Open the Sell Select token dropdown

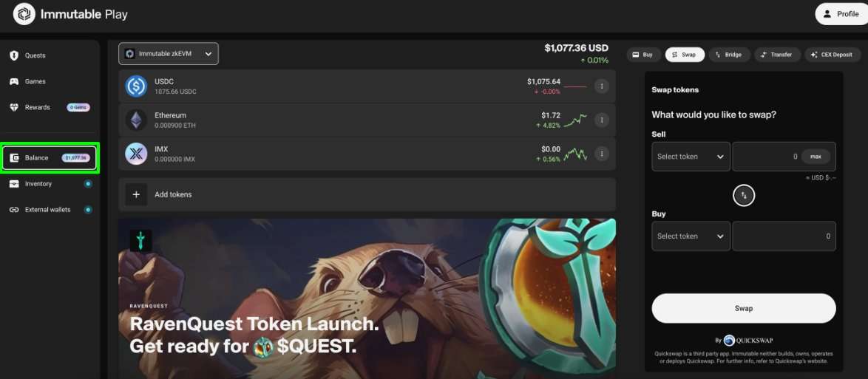pyautogui.click(x=691, y=157)
